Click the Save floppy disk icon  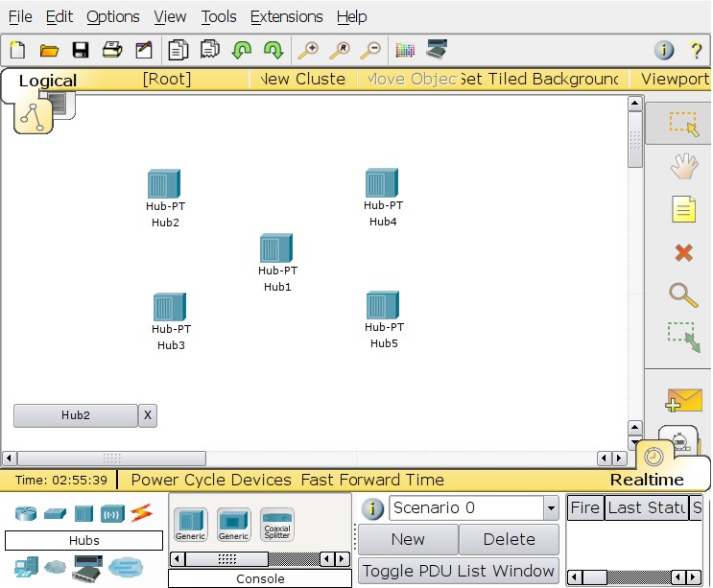(81, 50)
